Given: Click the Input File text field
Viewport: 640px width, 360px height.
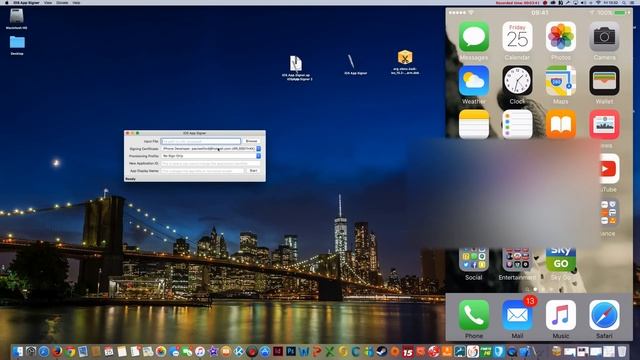Looking at the screenshot, I should [201, 141].
